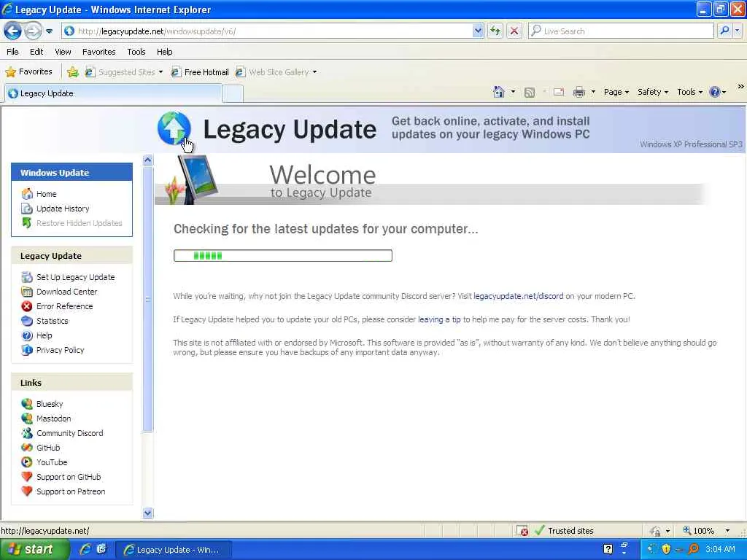Click the legacyupdate.net/discord hyperlink
Viewport: 747px width, 560px height.
tap(519, 296)
